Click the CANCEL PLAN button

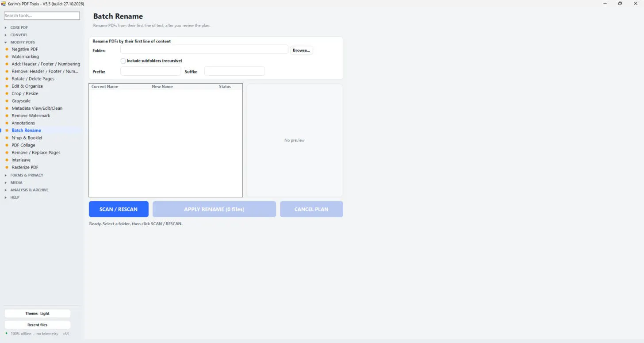(311, 209)
